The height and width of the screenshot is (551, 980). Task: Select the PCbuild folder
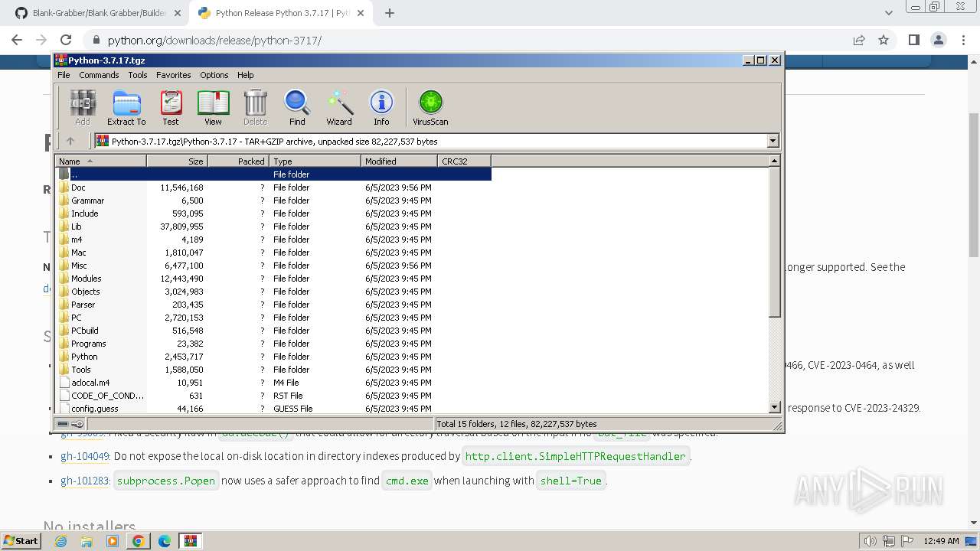coord(273,331)
